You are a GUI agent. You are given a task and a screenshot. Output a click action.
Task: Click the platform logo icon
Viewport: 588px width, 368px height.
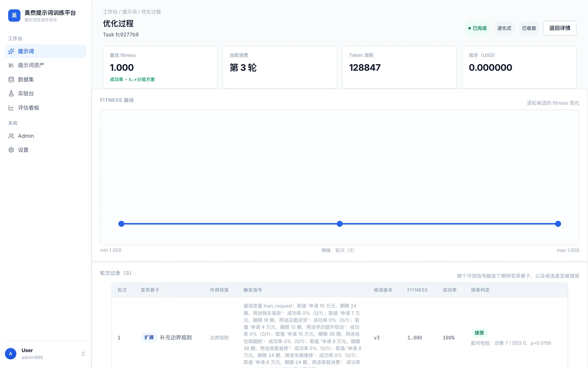click(14, 16)
